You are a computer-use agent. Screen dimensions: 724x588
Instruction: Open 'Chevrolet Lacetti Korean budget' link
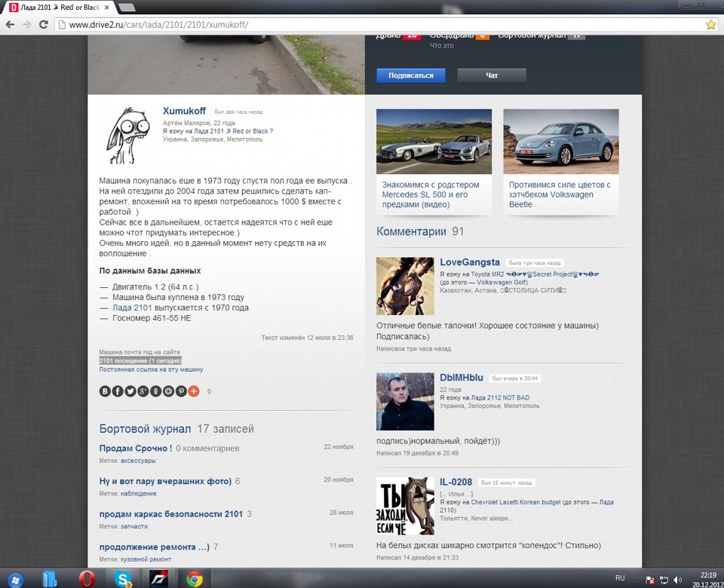click(516, 502)
